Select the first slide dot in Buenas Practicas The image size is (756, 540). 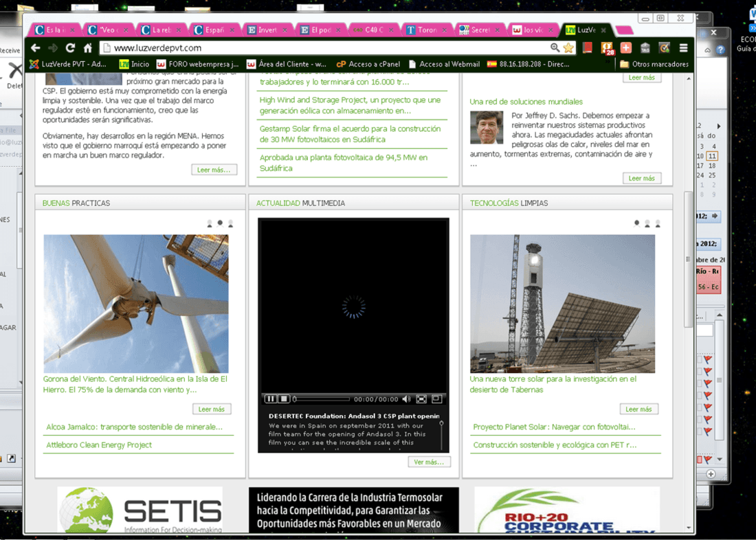pos(209,223)
